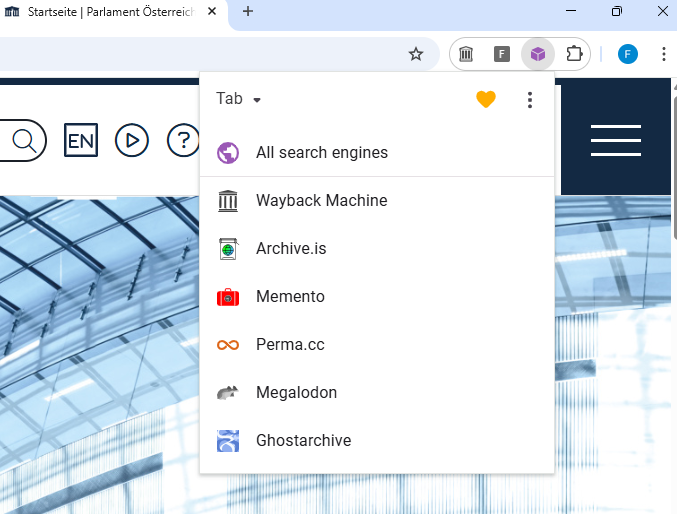Click the gray F extension icon
Image resolution: width=677 pixels, height=514 pixels.
[x=502, y=54]
